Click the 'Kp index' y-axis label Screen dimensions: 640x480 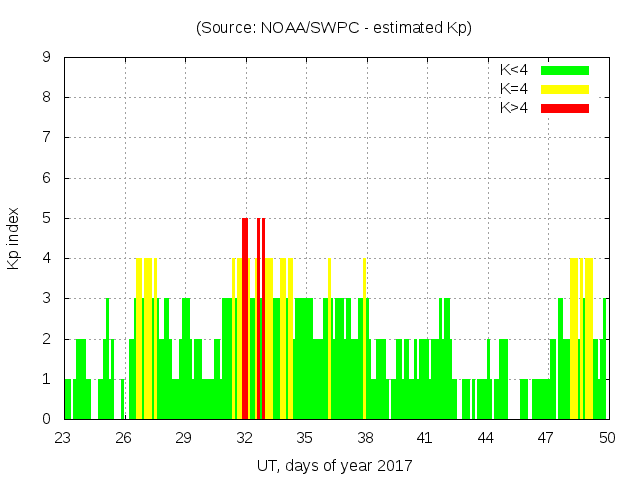coord(14,238)
